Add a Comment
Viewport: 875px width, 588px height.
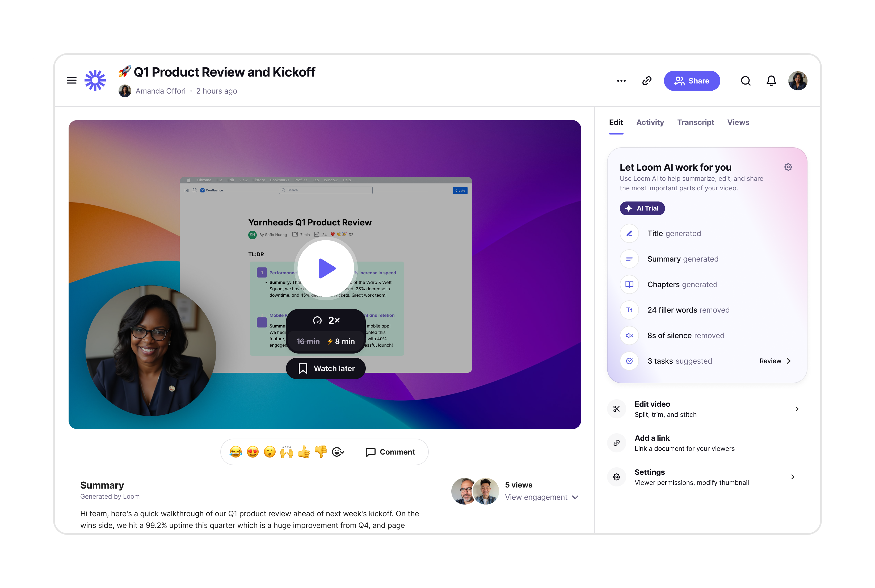pos(390,452)
